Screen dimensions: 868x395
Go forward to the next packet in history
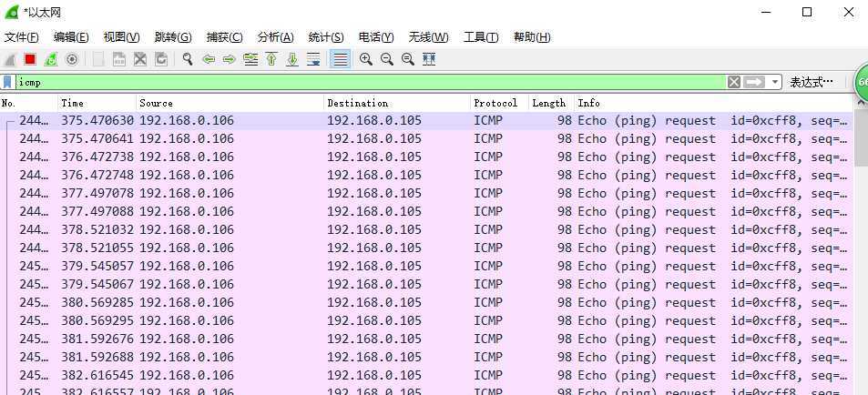pos(230,59)
